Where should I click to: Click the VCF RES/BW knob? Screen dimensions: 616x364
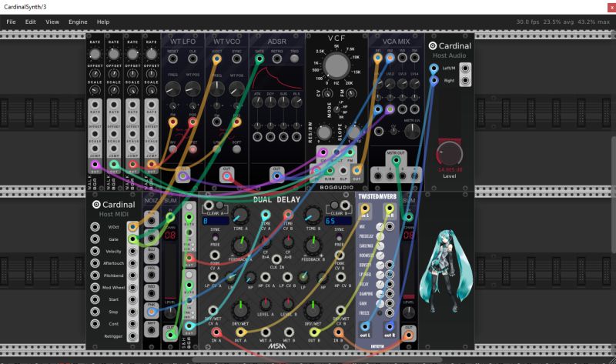coord(324,132)
